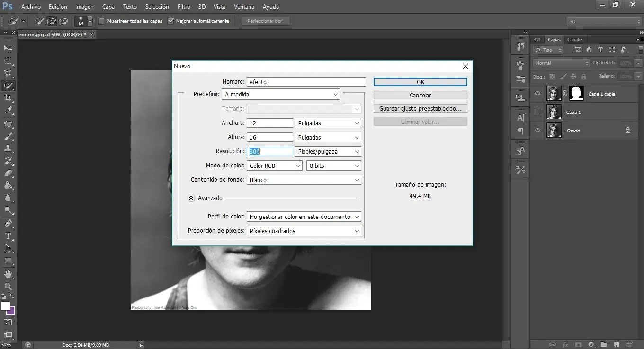Open the Filtro menu

click(184, 6)
